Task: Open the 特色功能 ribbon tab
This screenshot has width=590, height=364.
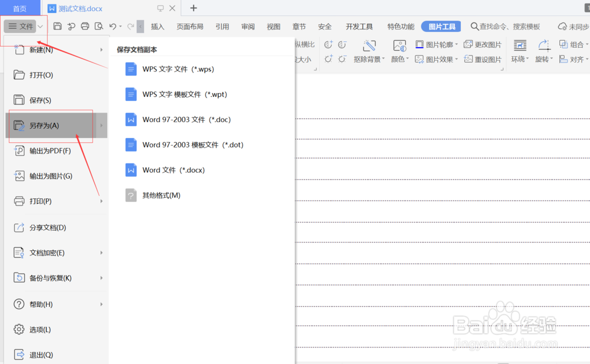Action: 401,27
